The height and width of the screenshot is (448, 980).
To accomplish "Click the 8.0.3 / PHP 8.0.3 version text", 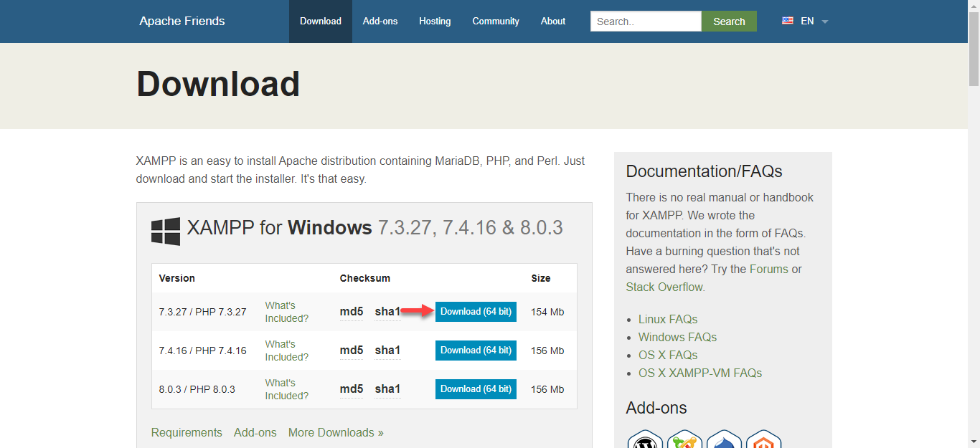I will 197,389.
